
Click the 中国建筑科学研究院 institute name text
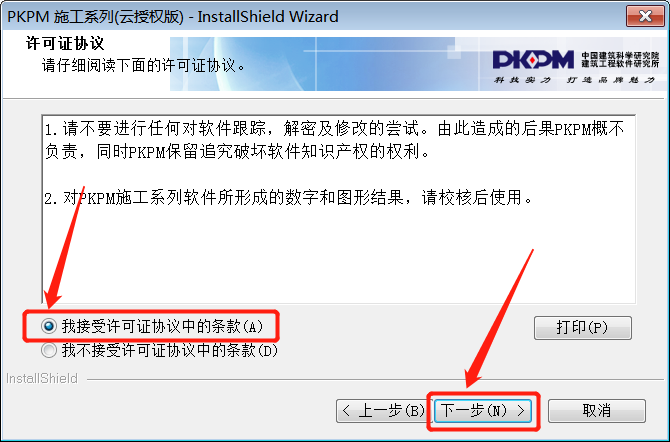[620, 56]
